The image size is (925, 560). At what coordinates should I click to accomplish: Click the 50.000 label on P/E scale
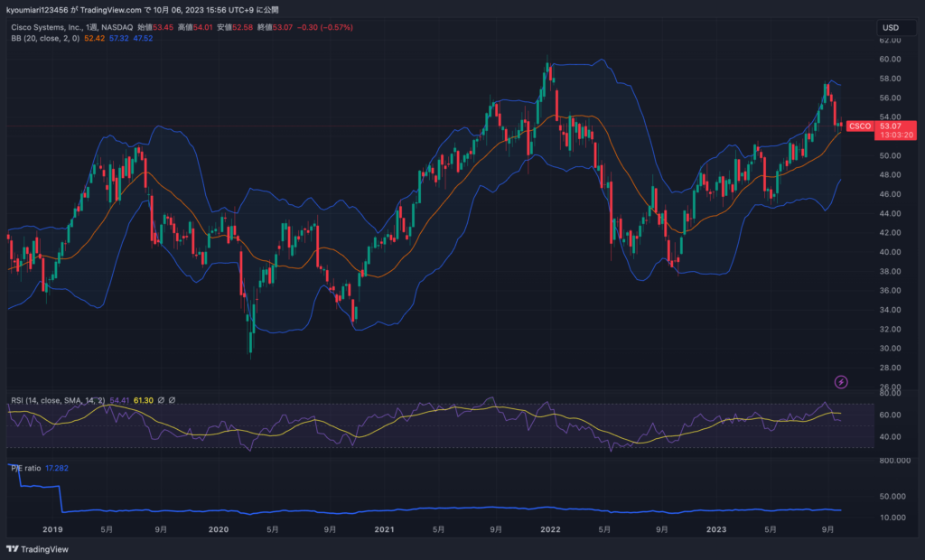click(x=892, y=496)
